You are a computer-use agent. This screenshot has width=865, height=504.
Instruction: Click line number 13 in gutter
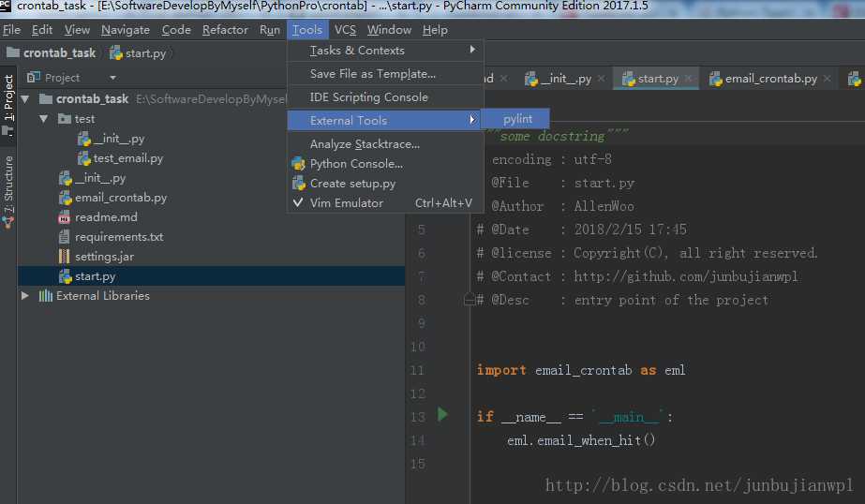418,418
